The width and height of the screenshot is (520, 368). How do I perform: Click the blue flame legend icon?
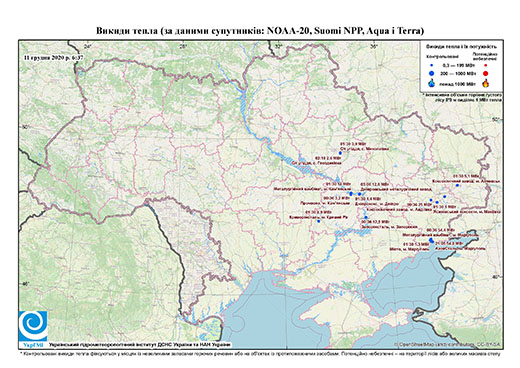point(432,83)
